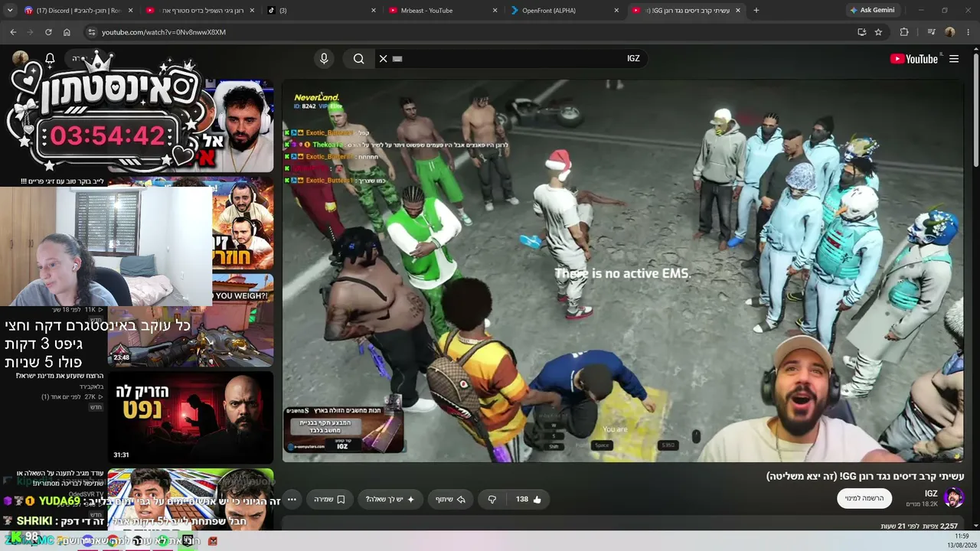Open the IGZ channel name link
Image resolution: width=980 pixels, height=551 pixels.
click(931, 494)
